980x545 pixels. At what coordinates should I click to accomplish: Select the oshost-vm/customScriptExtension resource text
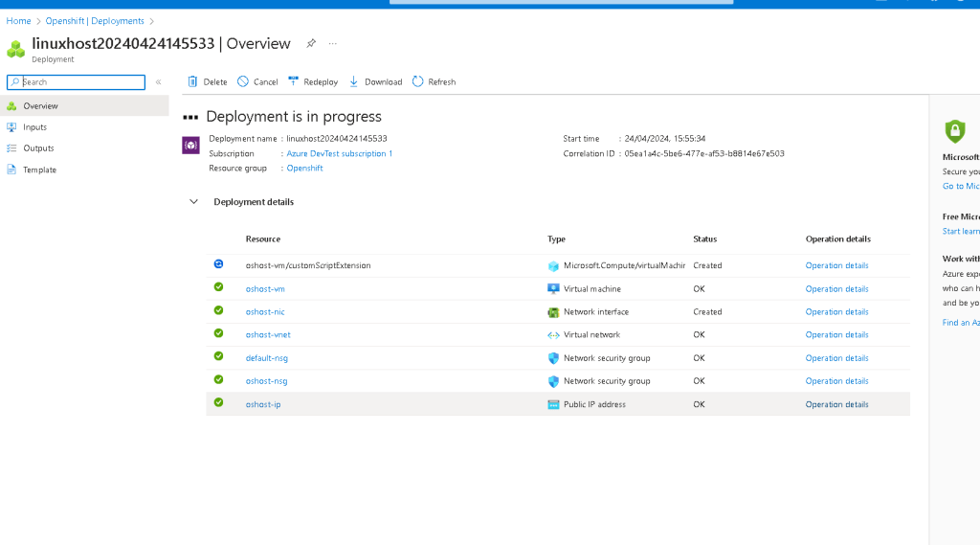point(308,265)
